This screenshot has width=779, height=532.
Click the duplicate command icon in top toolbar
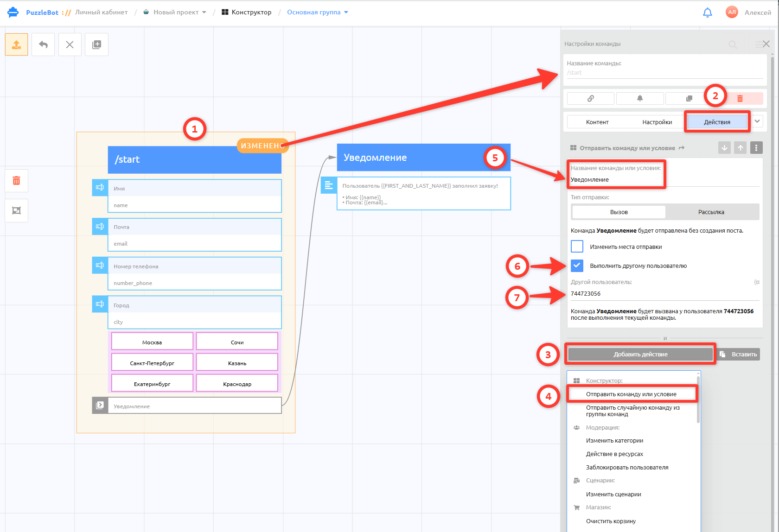pos(96,44)
